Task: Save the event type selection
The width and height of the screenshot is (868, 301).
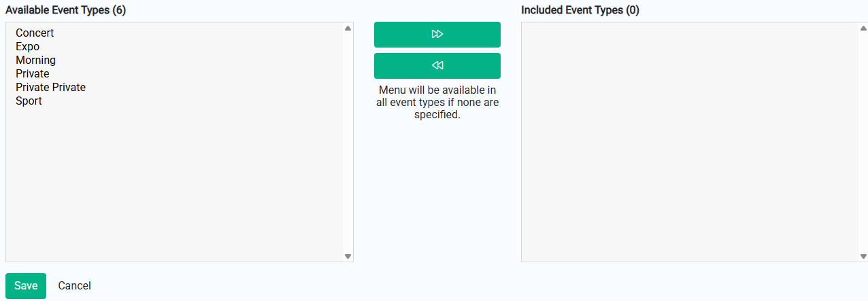Action: tap(26, 286)
